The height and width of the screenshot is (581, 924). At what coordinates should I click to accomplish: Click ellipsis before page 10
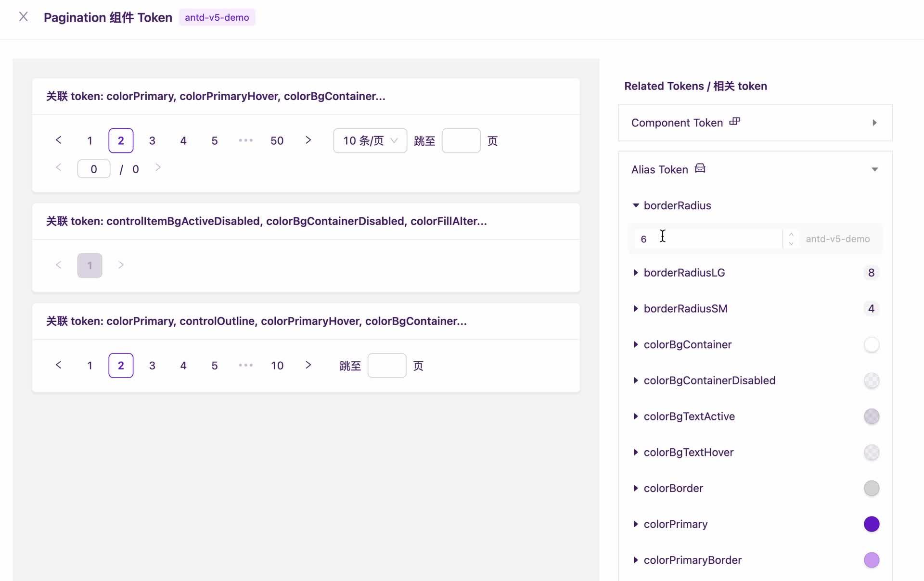click(x=245, y=366)
